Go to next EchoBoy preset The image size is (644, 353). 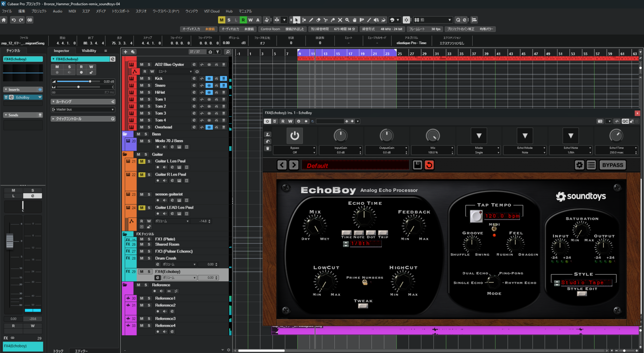tap(294, 165)
